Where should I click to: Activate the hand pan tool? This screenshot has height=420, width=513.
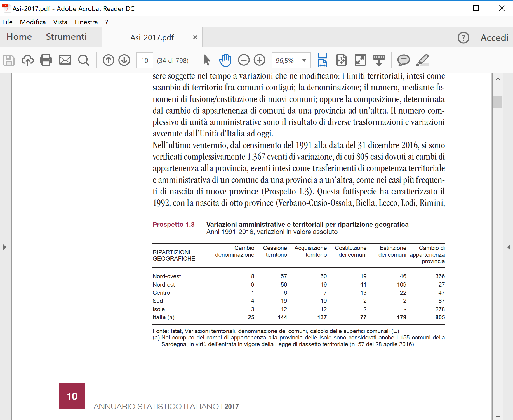click(225, 60)
